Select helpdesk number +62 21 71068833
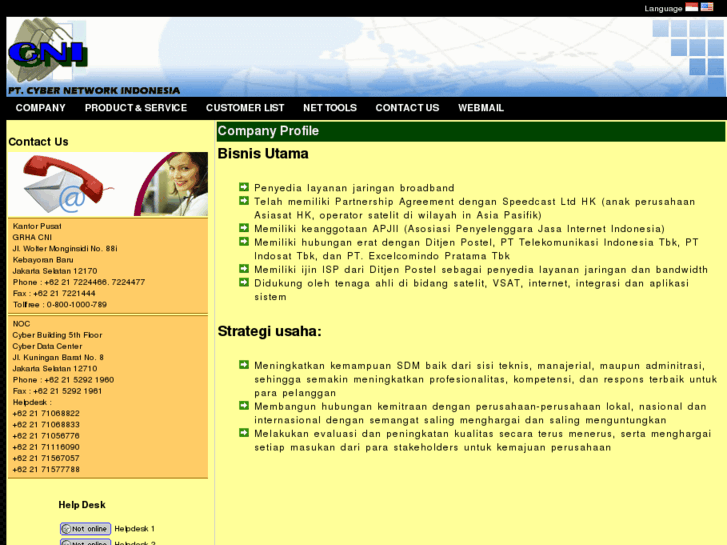The image size is (727, 545). coord(46,424)
